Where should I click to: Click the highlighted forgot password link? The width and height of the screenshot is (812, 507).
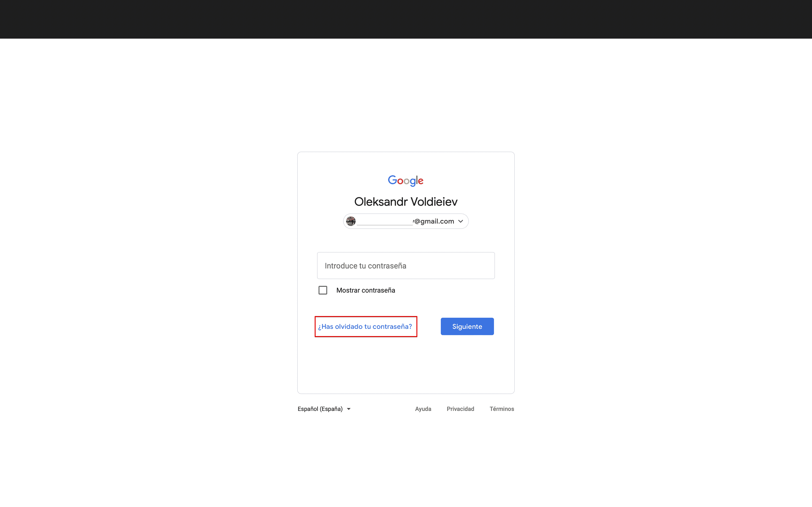[x=365, y=326]
